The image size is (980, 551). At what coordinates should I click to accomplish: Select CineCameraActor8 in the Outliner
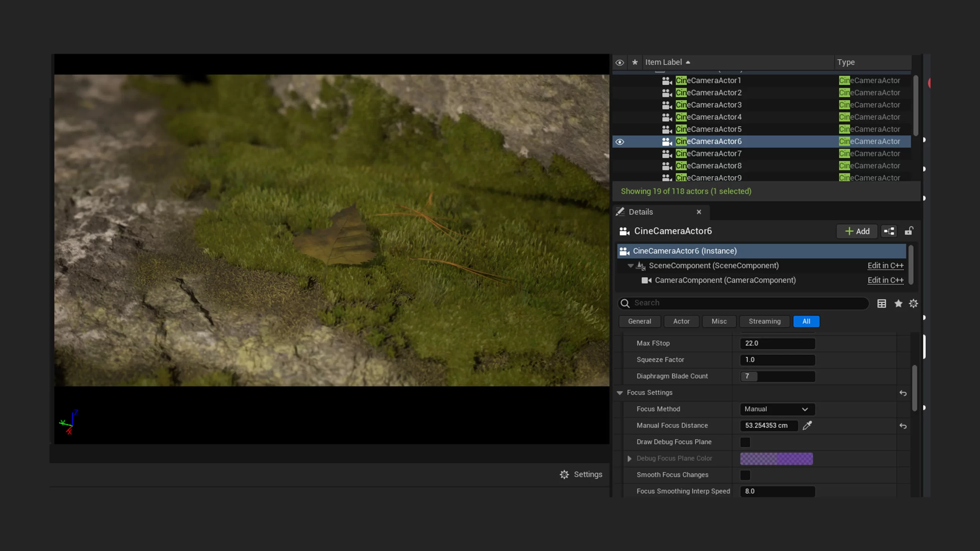pyautogui.click(x=762, y=166)
